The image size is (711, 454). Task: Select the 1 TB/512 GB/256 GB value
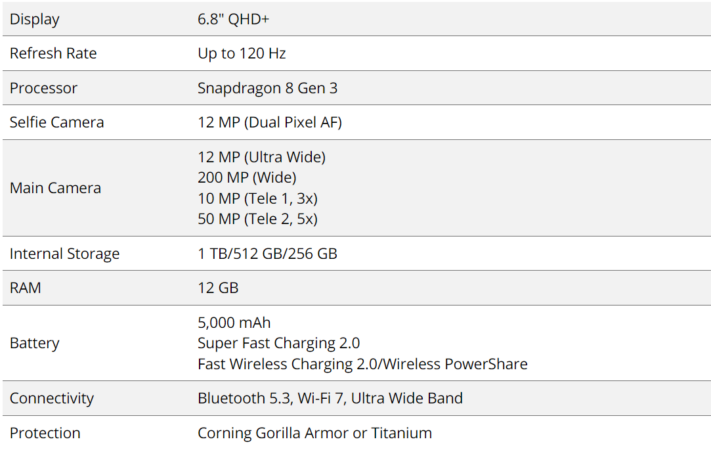coord(267,254)
